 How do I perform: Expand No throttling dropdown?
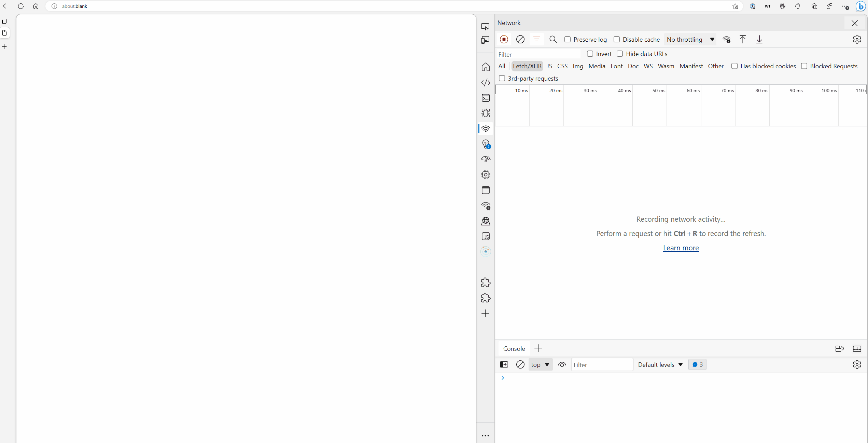pyautogui.click(x=690, y=39)
